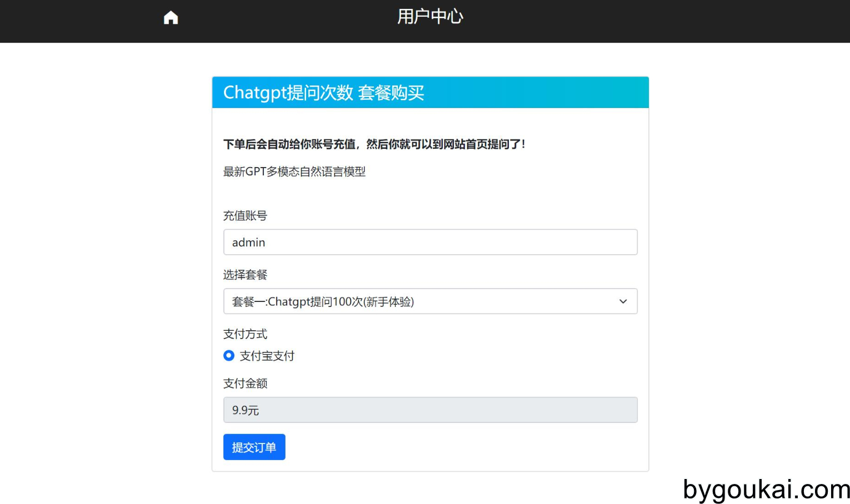Click the 用户中心 header title
Viewport: 850px width, 504px height.
pos(430,17)
